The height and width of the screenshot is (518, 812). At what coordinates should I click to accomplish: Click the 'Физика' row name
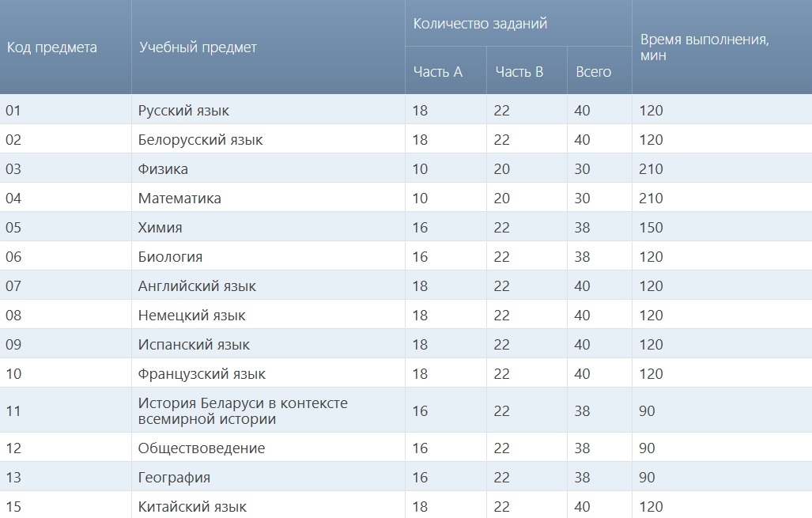coord(164,169)
